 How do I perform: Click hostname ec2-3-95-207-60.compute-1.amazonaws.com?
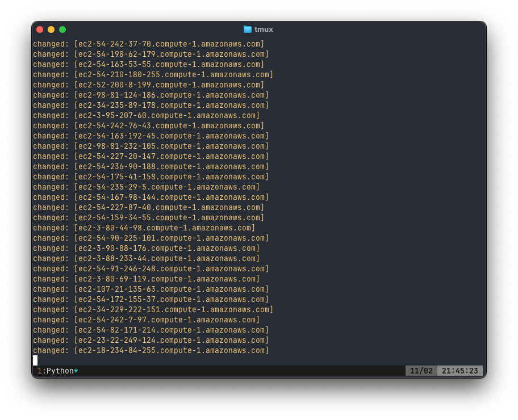click(x=166, y=116)
